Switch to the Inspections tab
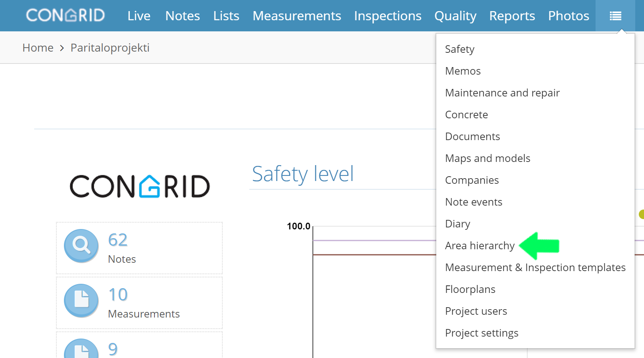644x358 pixels. (x=388, y=16)
